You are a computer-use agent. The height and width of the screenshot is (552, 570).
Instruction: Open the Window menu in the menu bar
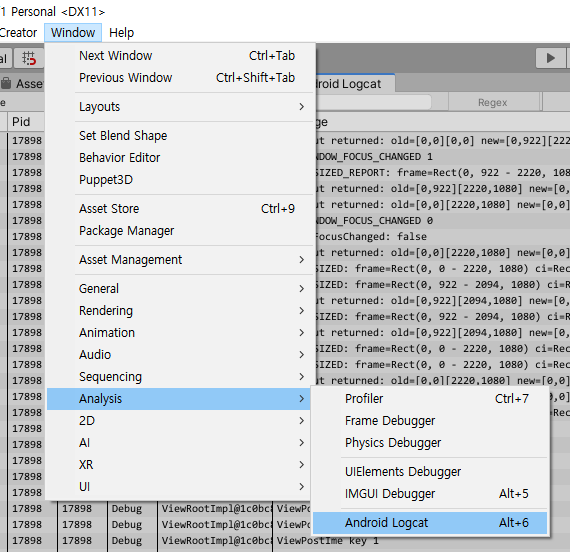point(73,33)
